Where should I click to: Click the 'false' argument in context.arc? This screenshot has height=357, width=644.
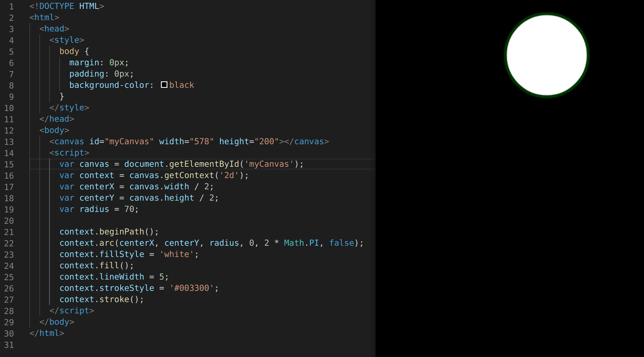point(342,243)
